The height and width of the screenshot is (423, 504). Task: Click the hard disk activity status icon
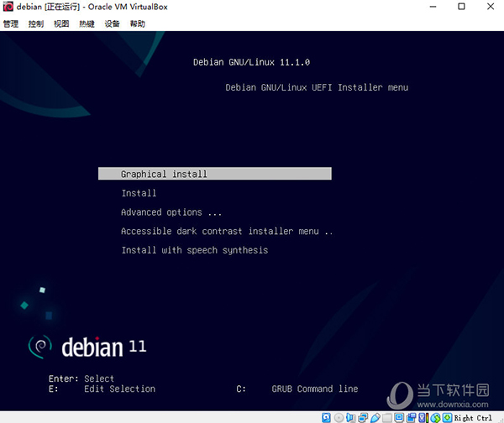click(x=326, y=417)
